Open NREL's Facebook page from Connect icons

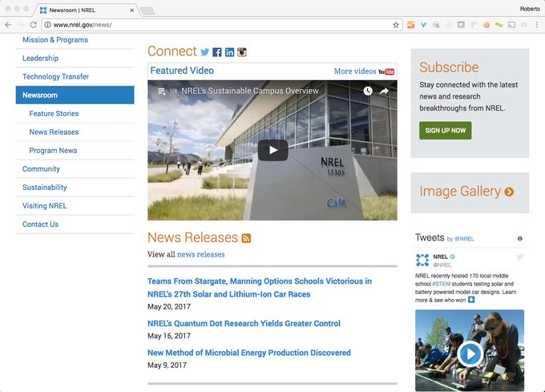click(x=217, y=52)
